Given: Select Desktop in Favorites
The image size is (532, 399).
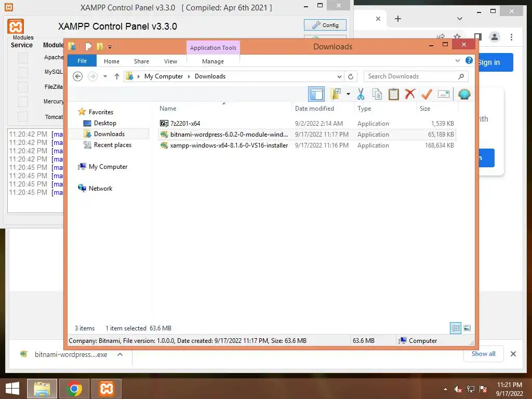Looking at the screenshot, I should (x=105, y=123).
